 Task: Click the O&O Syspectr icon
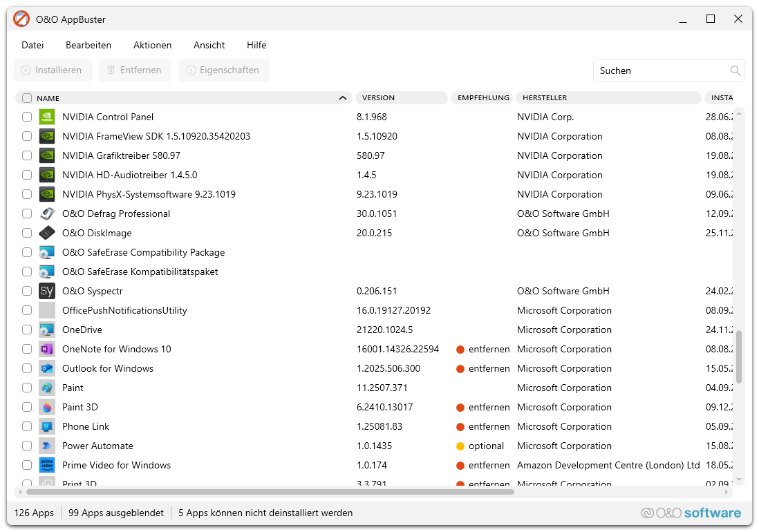(x=47, y=291)
